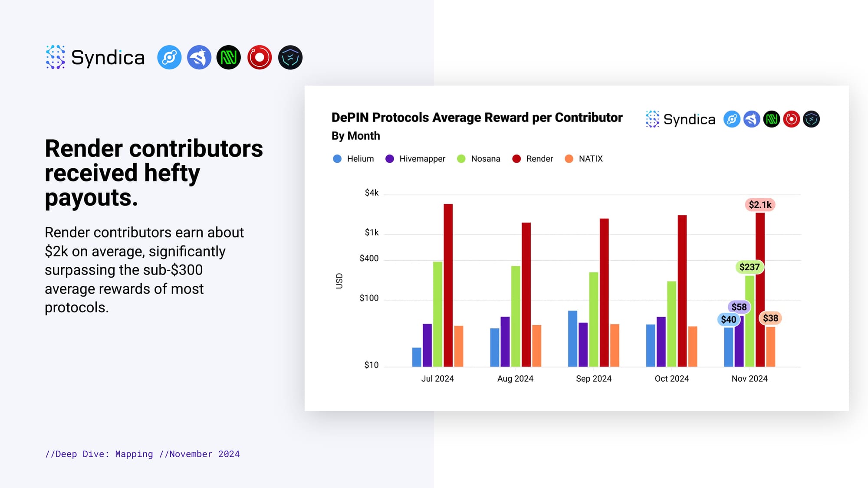Click the $2.1k Render data label
The image size is (868, 488).
click(760, 205)
